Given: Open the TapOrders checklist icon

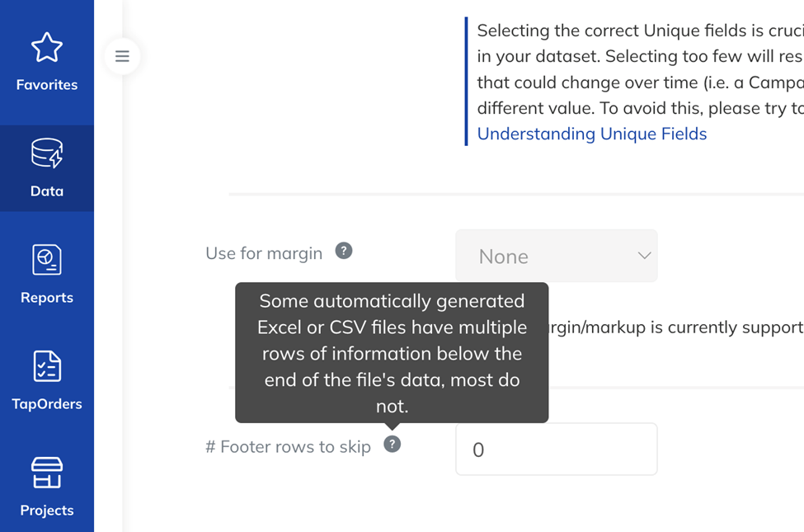Looking at the screenshot, I should [x=47, y=366].
